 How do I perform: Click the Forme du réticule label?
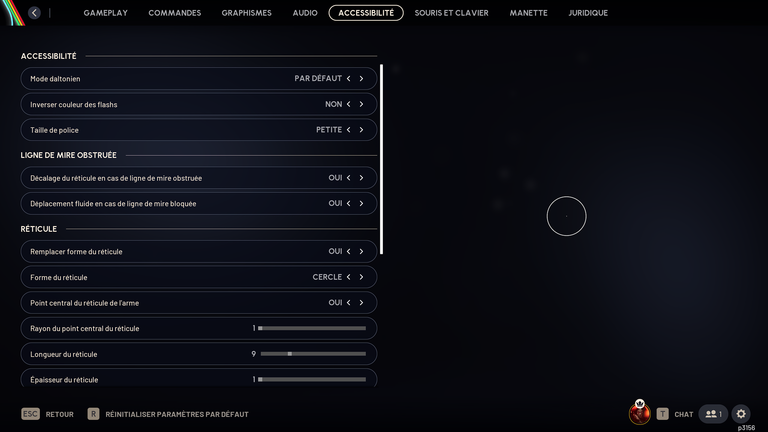click(59, 277)
